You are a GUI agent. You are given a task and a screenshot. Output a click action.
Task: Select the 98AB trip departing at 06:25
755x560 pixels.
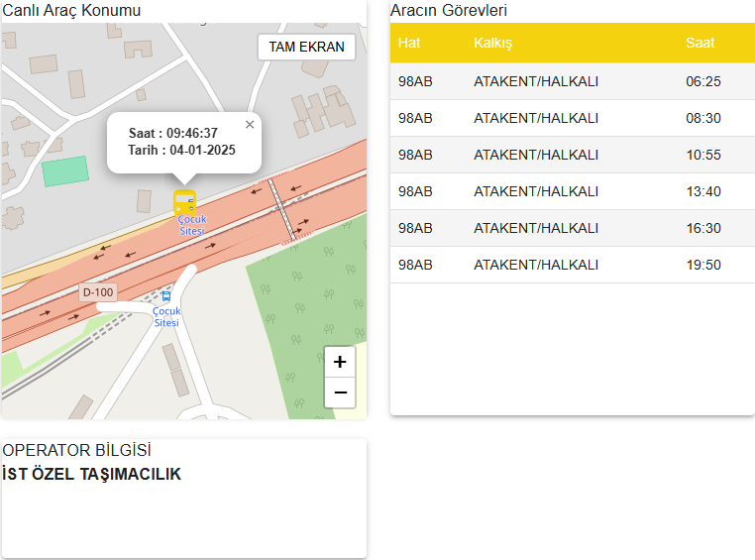coord(572,81)
